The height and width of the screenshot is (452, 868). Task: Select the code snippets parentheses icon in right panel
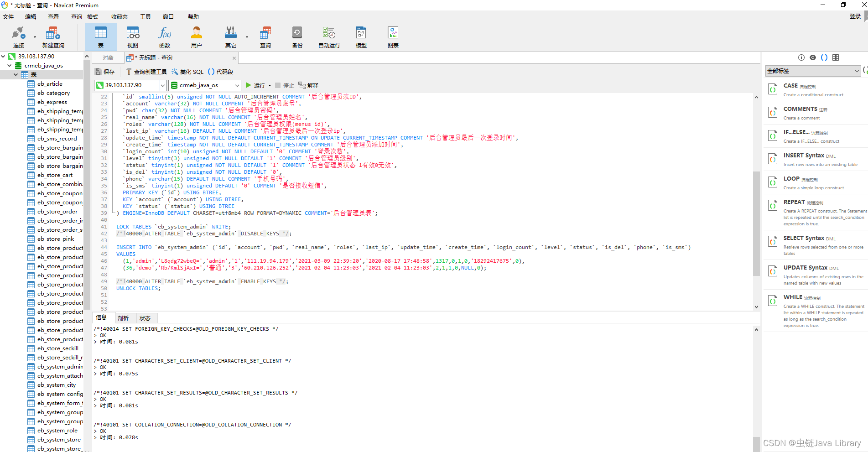[824, 57]
